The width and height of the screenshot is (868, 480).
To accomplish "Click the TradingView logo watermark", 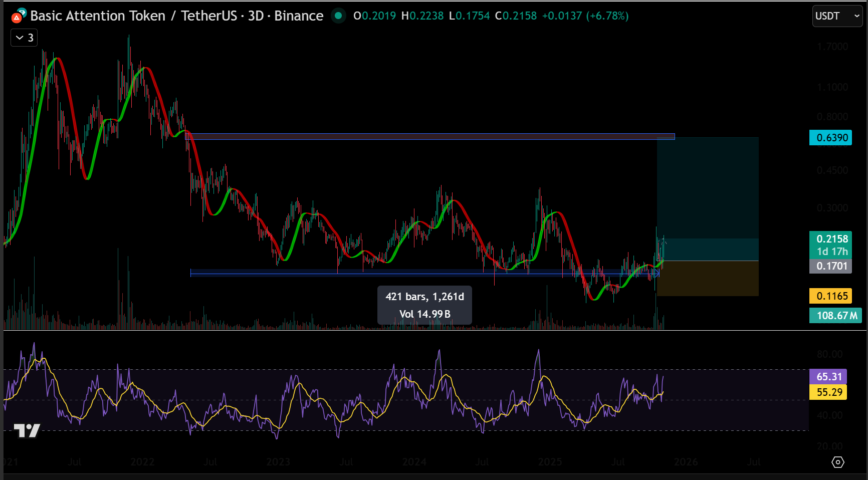I will click(27, 430).
